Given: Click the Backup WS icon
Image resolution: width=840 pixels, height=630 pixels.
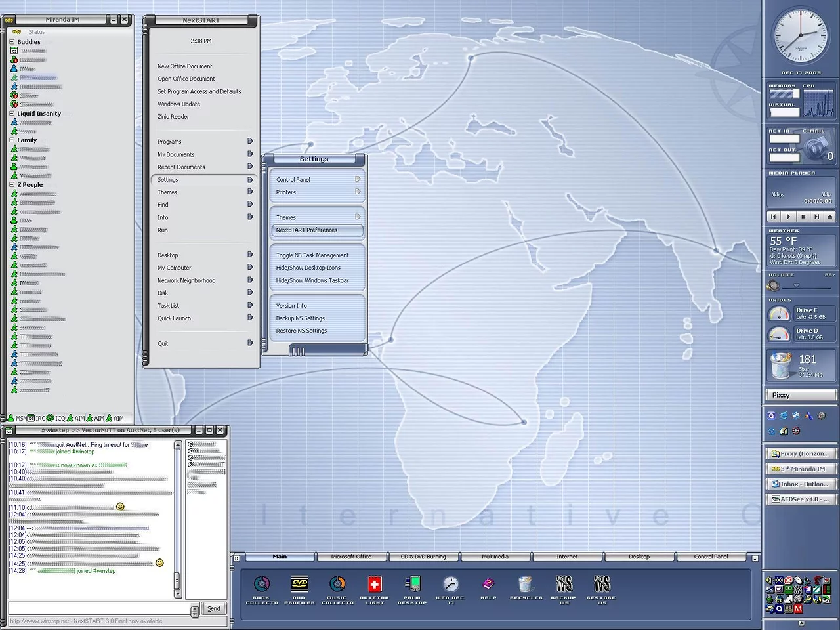Looking at the screenshot, I should [x=564, y=584].
